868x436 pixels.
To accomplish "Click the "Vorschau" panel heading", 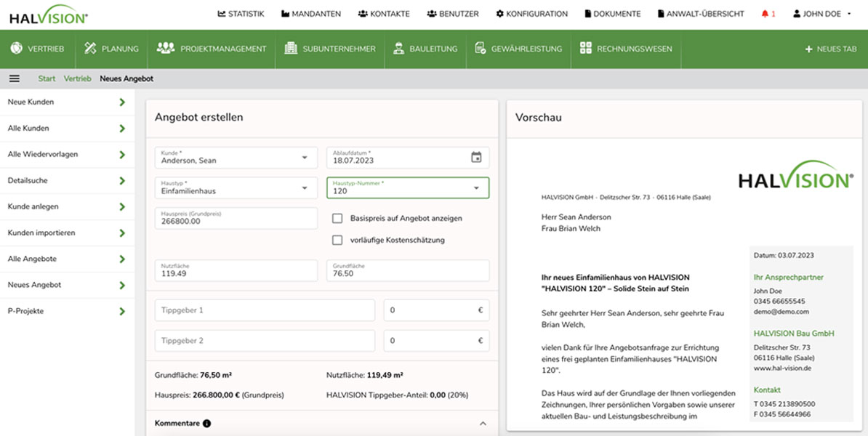I will point(539,118).
